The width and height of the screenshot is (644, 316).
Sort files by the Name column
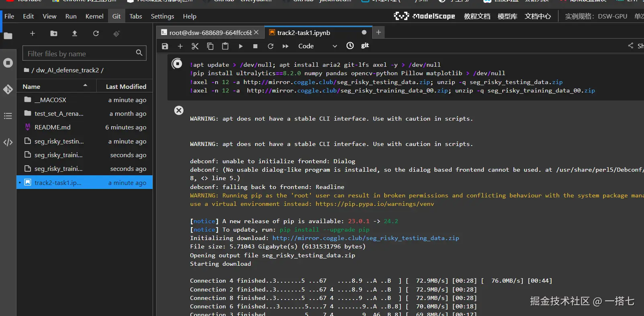(31, 86)
